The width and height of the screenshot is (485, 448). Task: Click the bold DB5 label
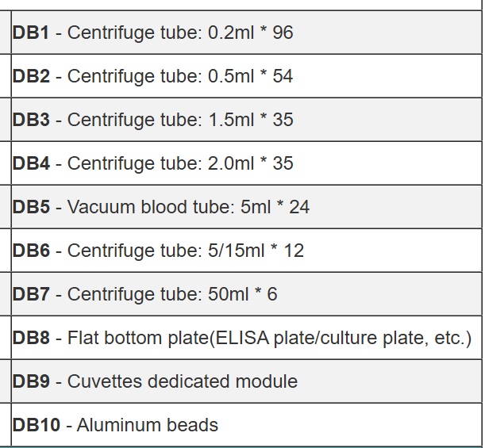[31, 207]
